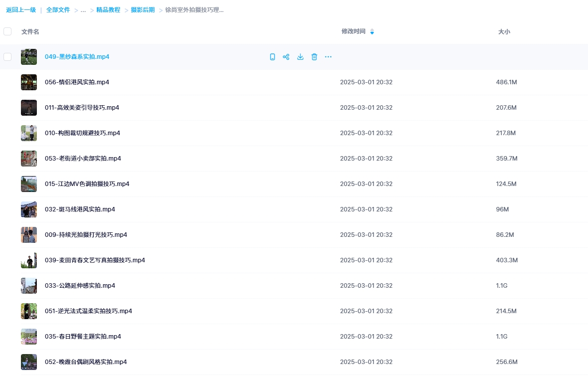Download the 049-黑纱森系实拍.mp4 file
This screenshot has width=588, height=376.
300,57
